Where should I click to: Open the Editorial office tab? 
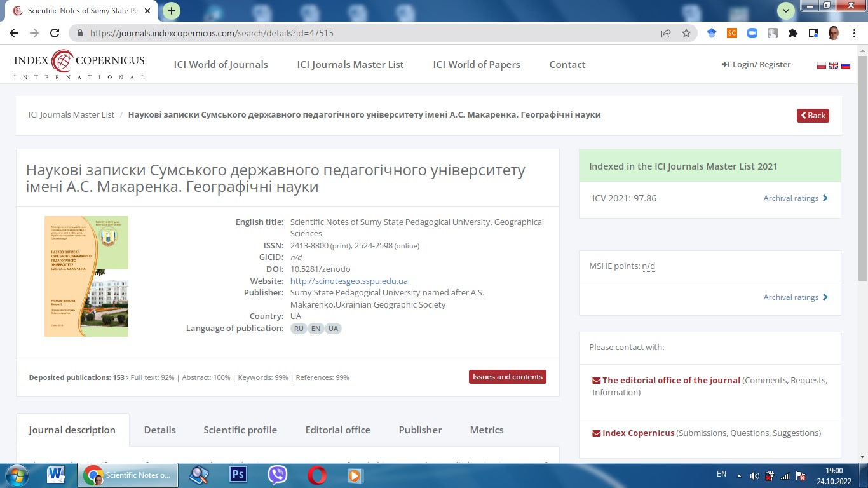[x=337, y=430]
